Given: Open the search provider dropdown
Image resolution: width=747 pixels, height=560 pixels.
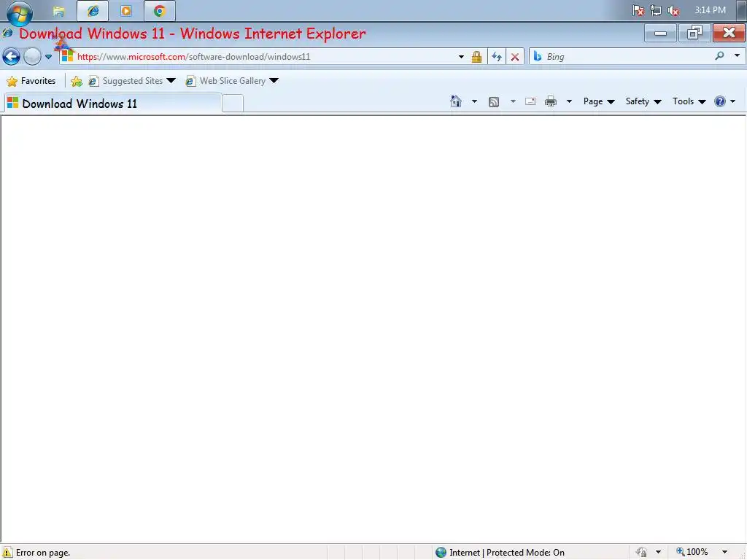Looking at the screenshot, I should pyautogui.click(x=737, y=55).
